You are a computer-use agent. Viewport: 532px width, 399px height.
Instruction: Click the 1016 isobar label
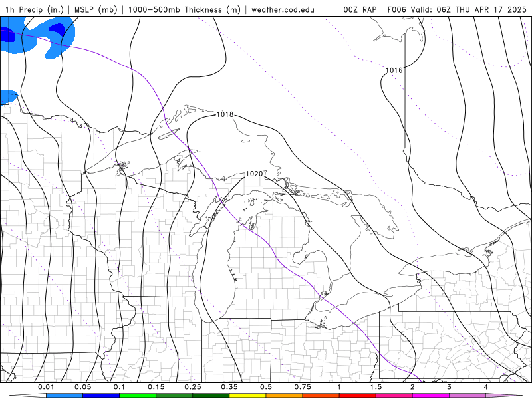(x=394, y=70)
